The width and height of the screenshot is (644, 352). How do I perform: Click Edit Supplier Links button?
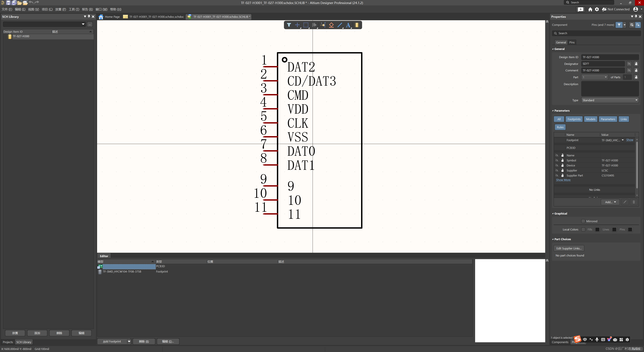(569, 248)
